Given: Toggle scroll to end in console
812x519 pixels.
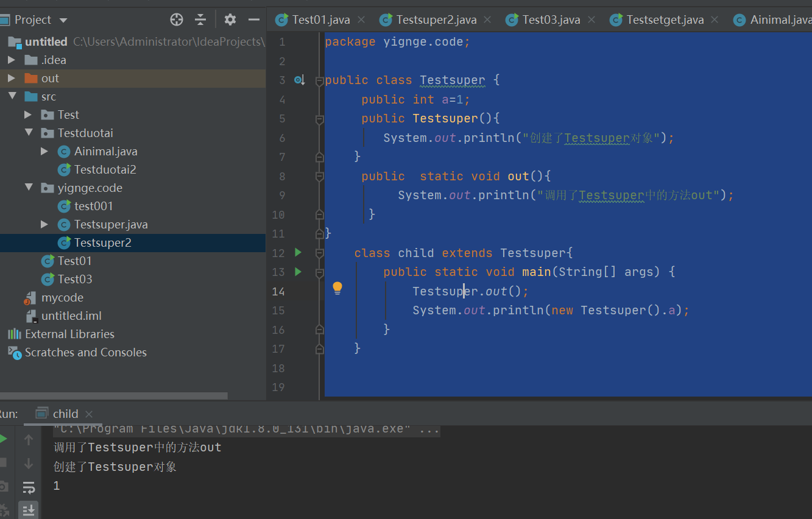Looking at the screenshot, I should coord(29,510).
